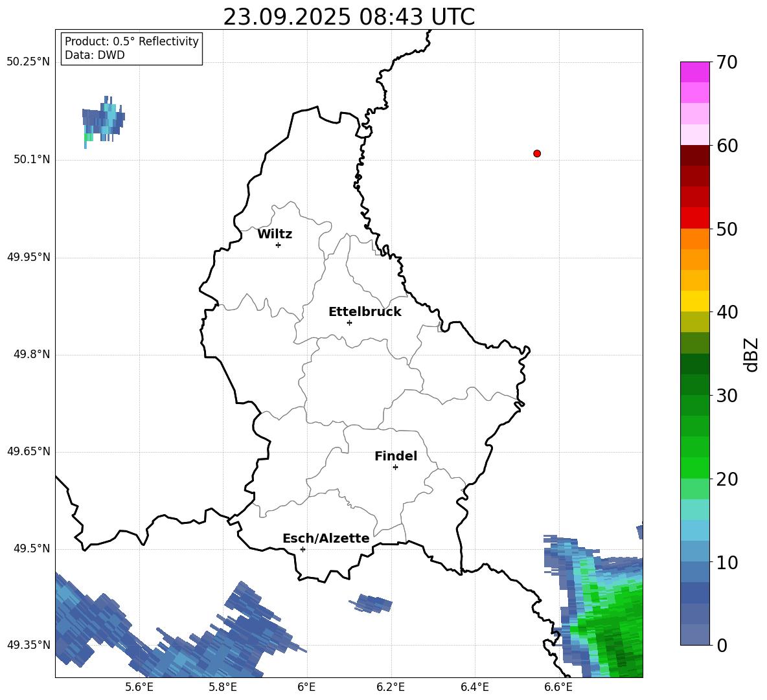This screenshot has width=767, height=700.
Task: Click the 49.5°N latitude label
Action: point(32,549)
